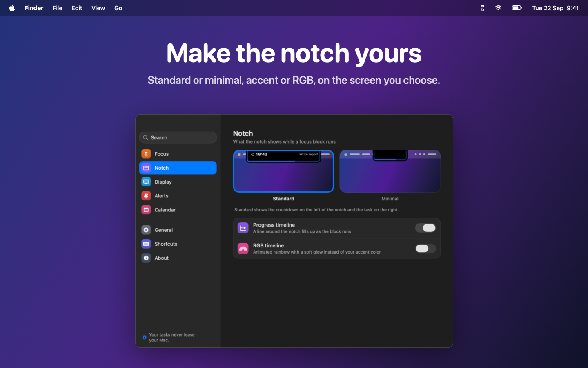Screen dimensions: 588x368
Task: Open the File menu
Action: [58, 8]
